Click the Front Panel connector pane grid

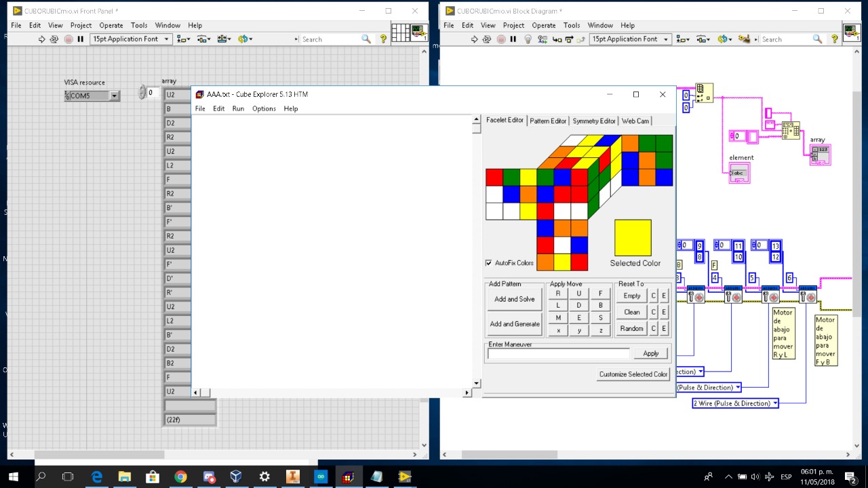(400, 33)
